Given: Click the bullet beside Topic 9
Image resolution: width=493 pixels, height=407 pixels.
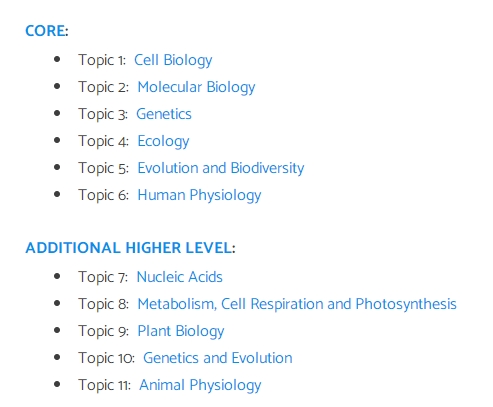Looking at the screenshot, I should coord(57,330).
